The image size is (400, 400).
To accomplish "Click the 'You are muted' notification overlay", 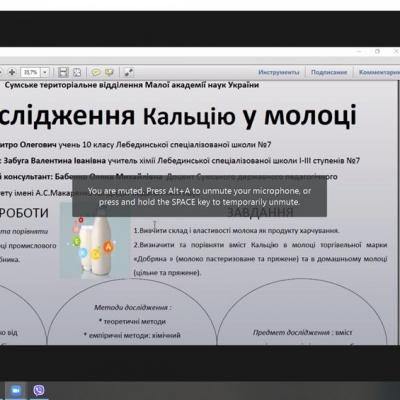I will pos(199,196).
